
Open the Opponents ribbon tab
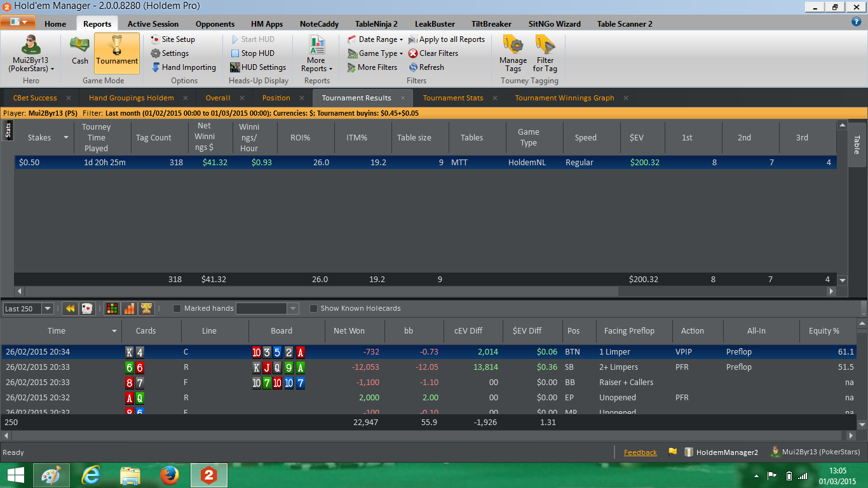215,24
